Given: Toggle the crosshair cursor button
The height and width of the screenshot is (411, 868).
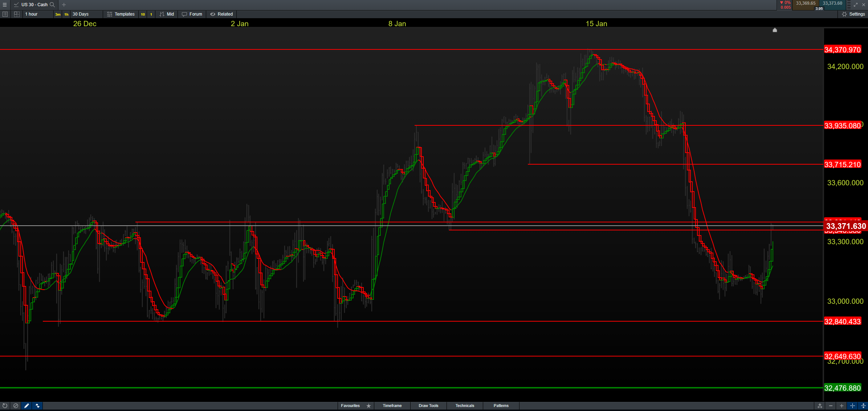Looking at the screenshot, I should [x=852, y=406].
